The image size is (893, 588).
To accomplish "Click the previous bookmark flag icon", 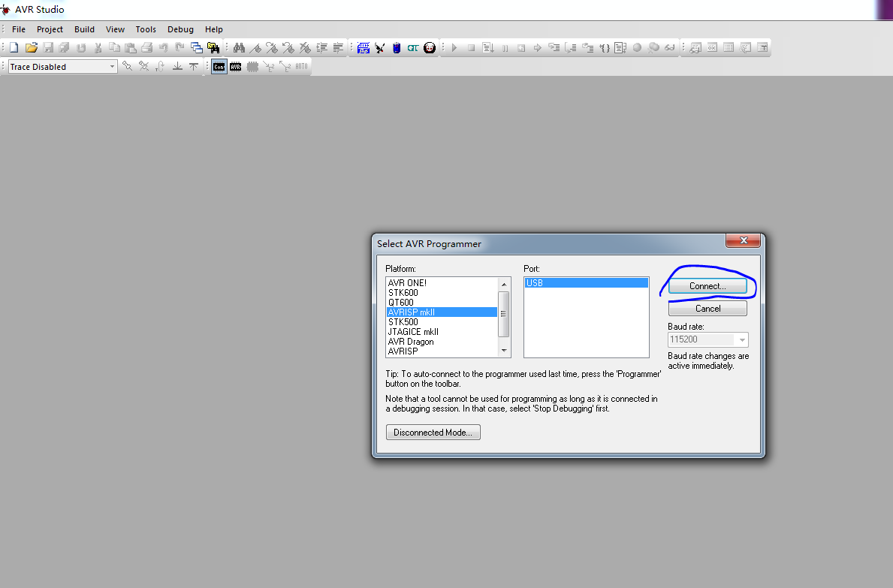I will (288, 48).
